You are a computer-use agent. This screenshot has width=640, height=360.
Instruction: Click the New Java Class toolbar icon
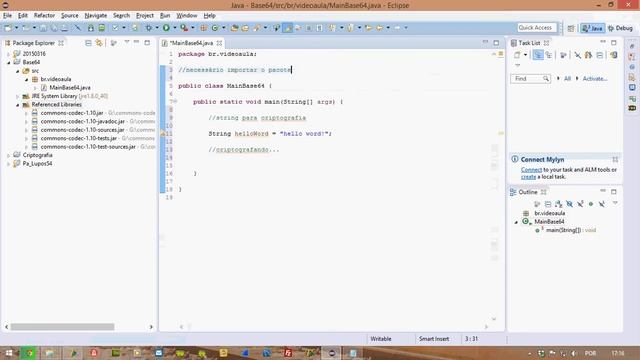click(215, 28)
